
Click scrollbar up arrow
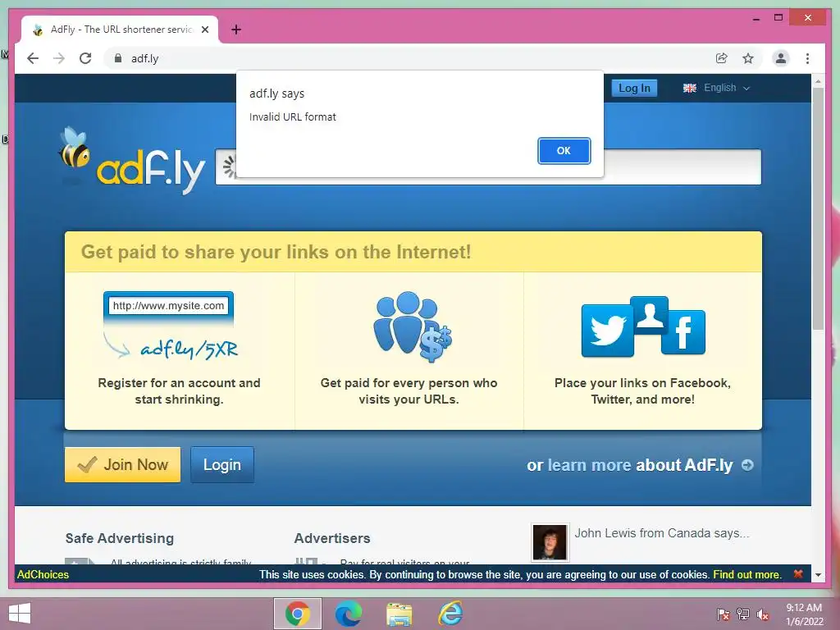(818, 81)
